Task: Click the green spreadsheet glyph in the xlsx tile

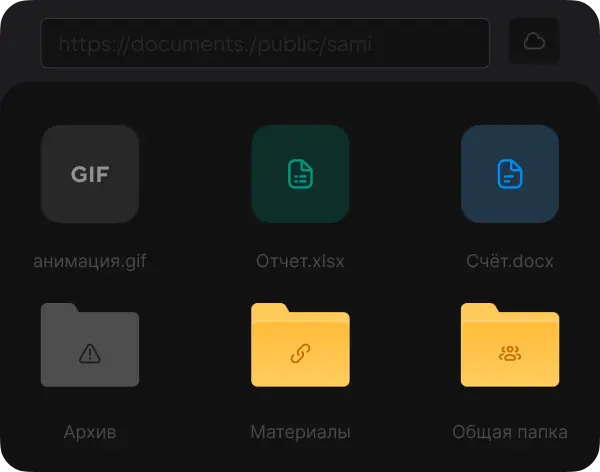Action: click(300, 174)
